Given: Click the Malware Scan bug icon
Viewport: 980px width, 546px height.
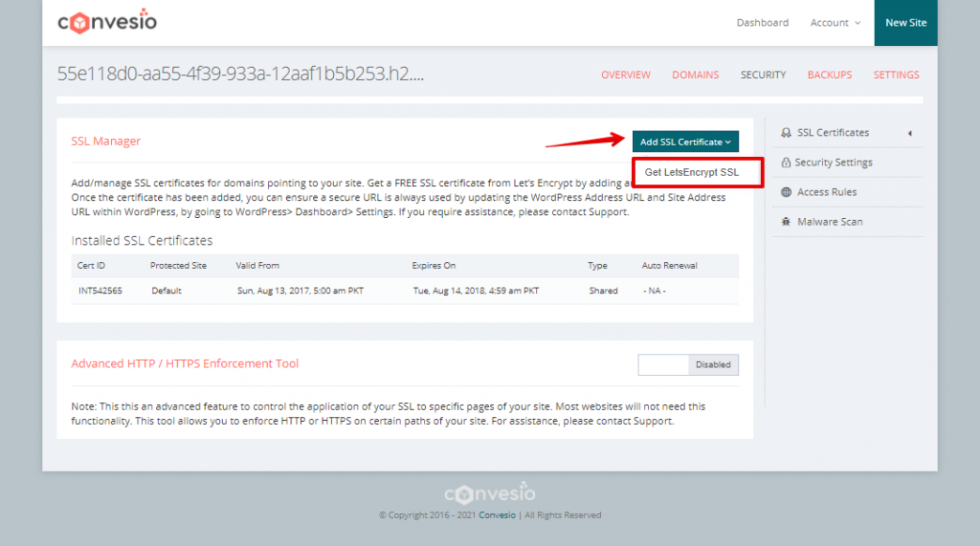Looking at the screenshot, I should click(x=787, y=222).
